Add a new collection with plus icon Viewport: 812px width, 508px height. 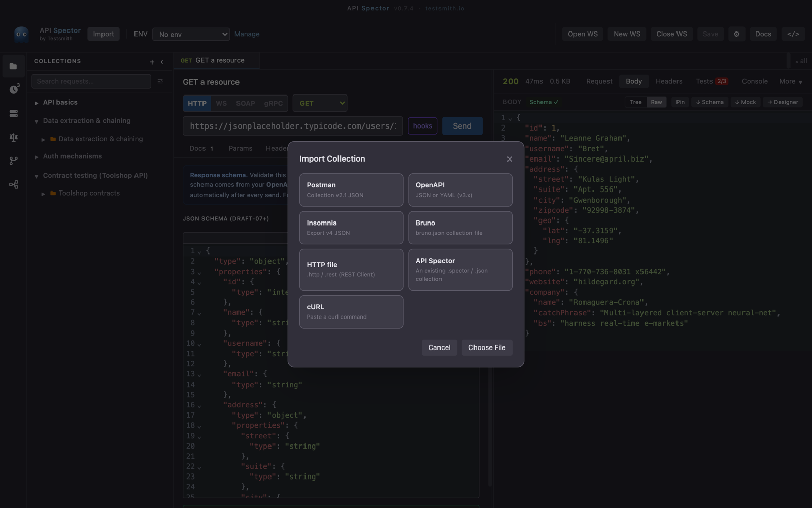(x=152, y=62)
